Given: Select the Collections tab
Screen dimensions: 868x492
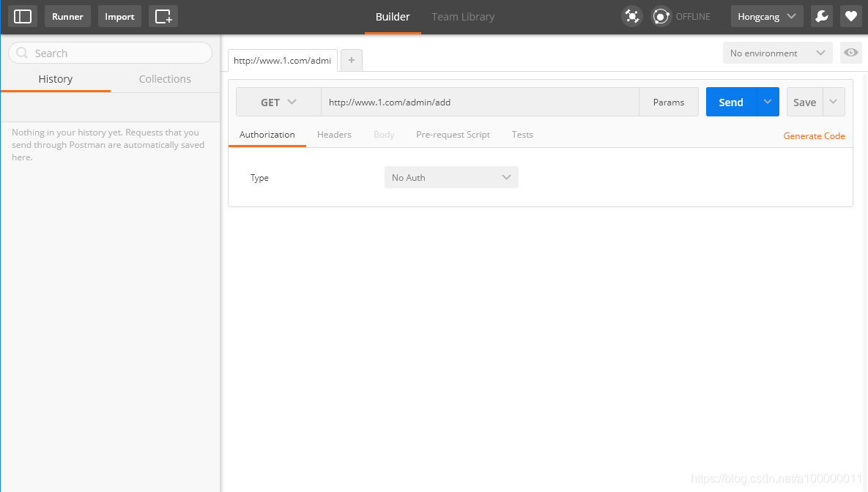Looking at the screenshot, I should tap(165, 79).
